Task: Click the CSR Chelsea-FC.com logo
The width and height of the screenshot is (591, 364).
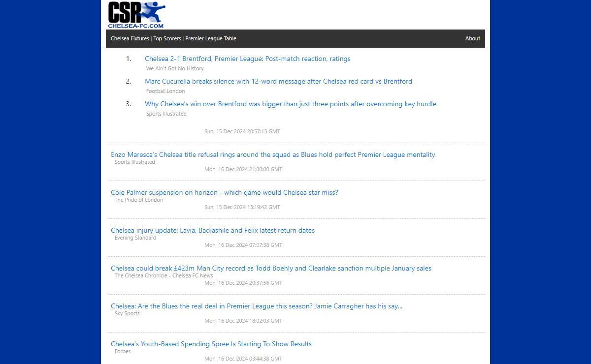Action: pyautogui.click(x=136, y=15)
